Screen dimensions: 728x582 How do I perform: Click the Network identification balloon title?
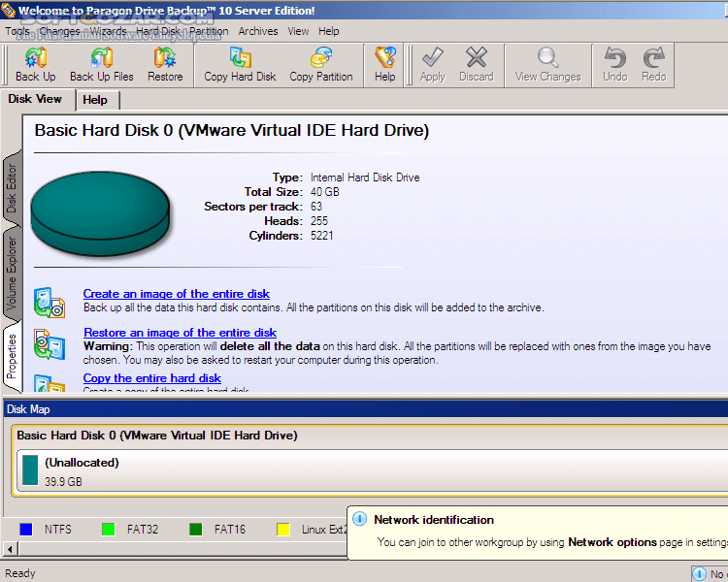tap(434, 520)
